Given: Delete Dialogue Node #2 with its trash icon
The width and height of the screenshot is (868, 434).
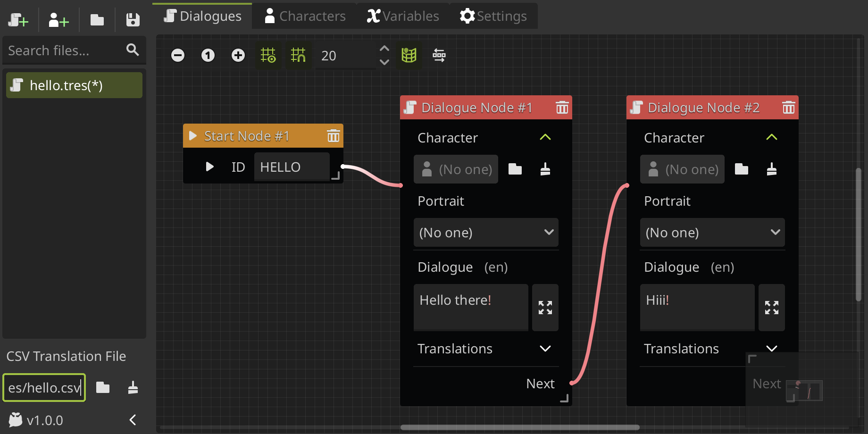Looking at the screenshot, I should [788, 108].
